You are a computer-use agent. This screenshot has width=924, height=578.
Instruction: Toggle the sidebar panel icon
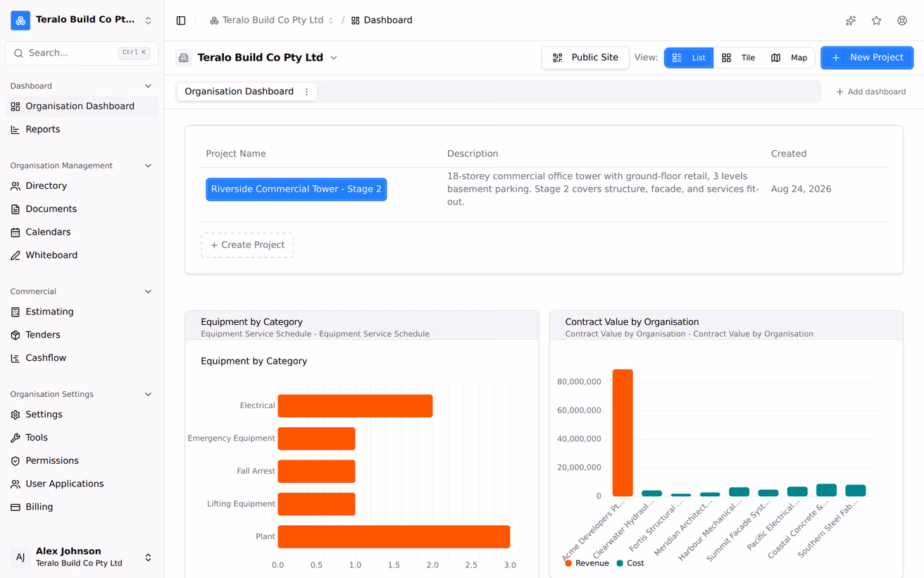pyautogui.click(x=181, y=20)
